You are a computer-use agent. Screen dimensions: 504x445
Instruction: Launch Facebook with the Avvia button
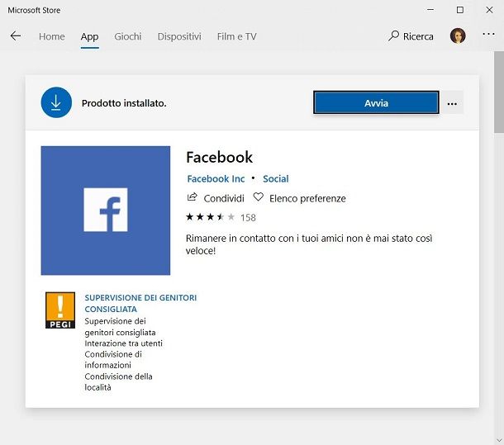(376, 103)
